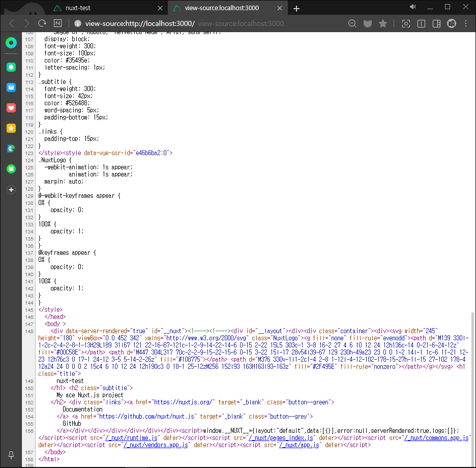Click the 'GitHub' text on line 155
Image resolution: width=476 pixels, height=468 pixels.
coord(72,424)
